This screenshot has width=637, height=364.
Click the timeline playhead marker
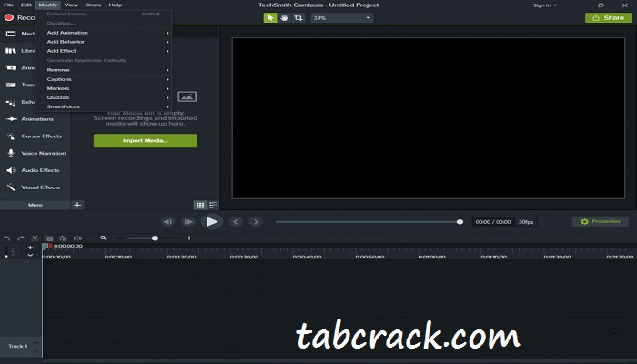45,247
